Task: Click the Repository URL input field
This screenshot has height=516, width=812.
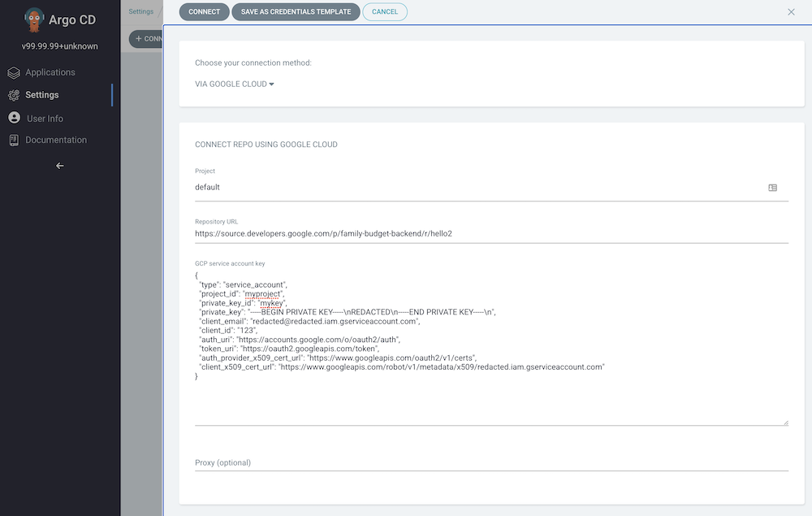Action: tap(491, 233)
